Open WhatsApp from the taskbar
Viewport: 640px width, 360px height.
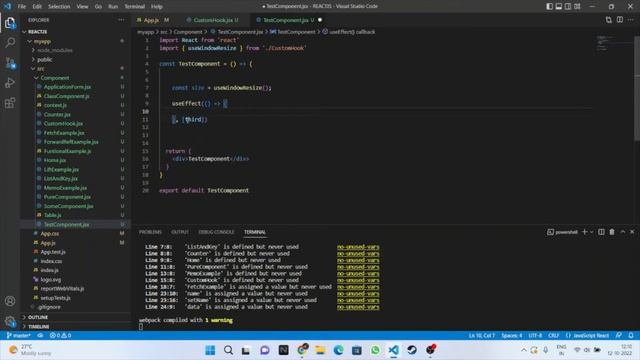(375, 350)
